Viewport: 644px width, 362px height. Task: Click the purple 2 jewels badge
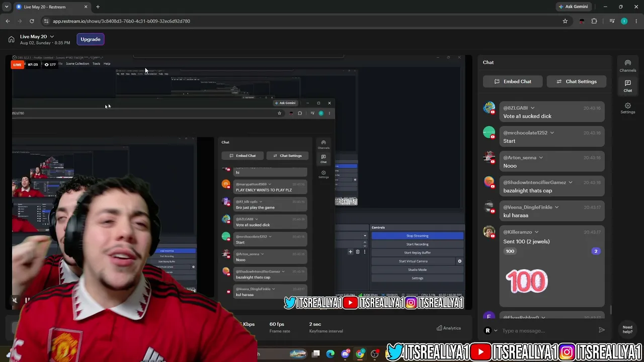(x=596, y=251)
